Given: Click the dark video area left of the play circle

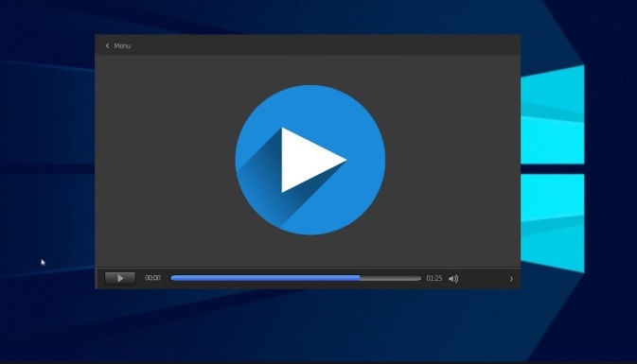Looking at the screenshot, I should [165, 161].
